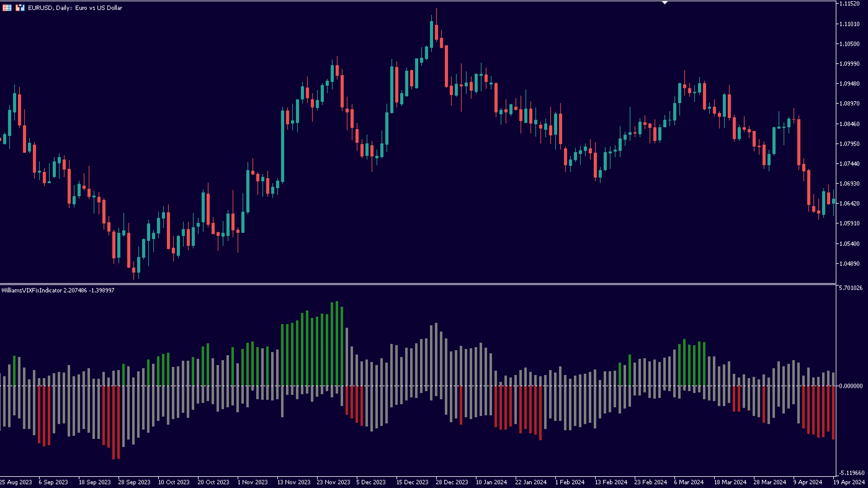Click the 1.08970 price level
The width and height of the screenshot is (868, 488).
(x=848, y=104)
